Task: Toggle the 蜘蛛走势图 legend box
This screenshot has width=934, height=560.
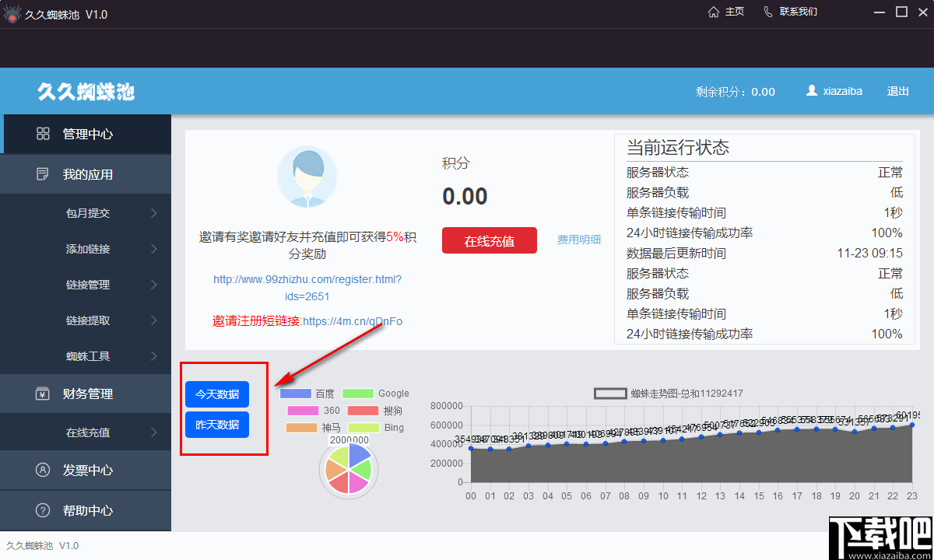Action: [610, 394]
